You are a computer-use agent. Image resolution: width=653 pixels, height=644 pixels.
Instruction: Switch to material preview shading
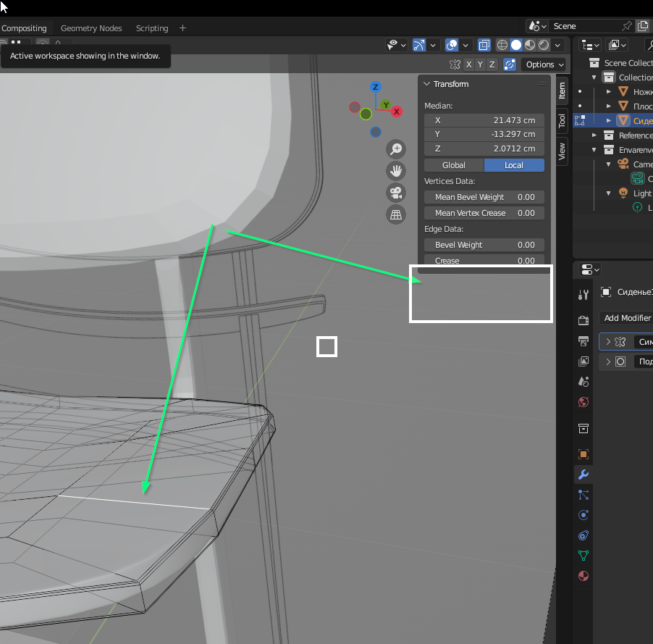[530, 45]
